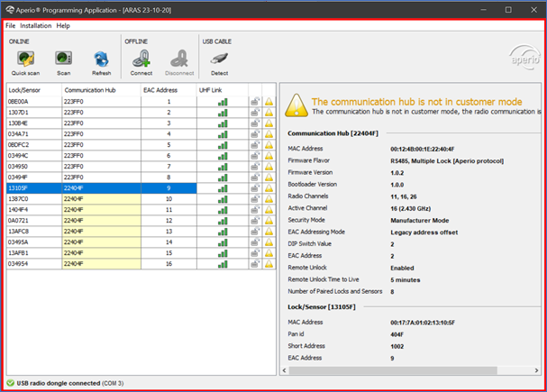The image size is (547, 392).
Task: Sort by the Lock/Sensor column header
Action: click(34, 90)
